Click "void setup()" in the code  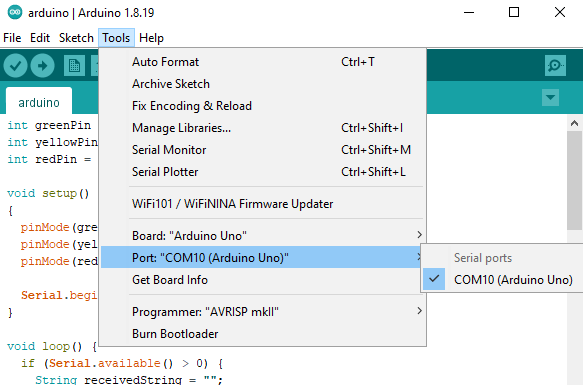(x=48, y=193)
